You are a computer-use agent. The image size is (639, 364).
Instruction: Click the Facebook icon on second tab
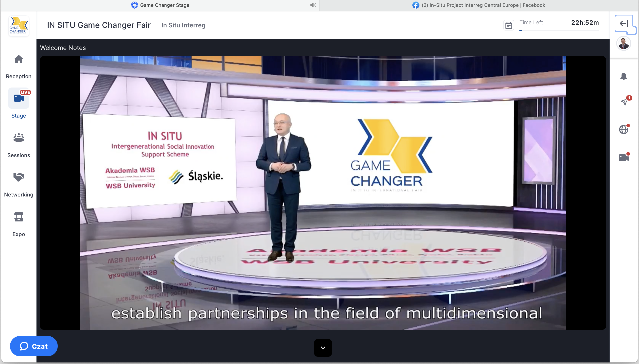pyautogui.click(x=416, y=5)
